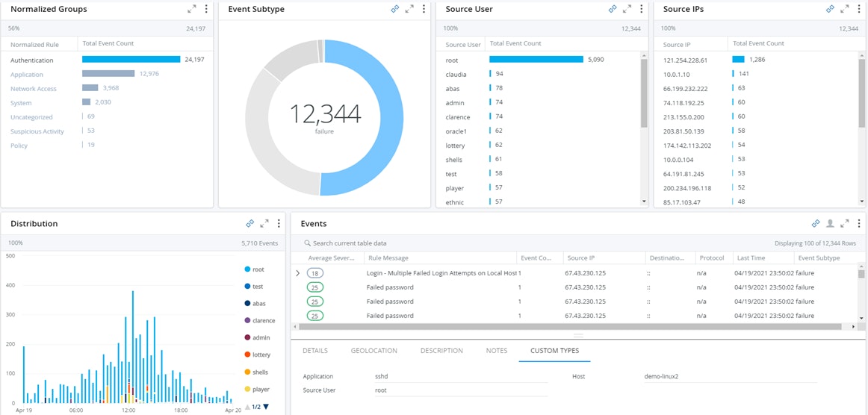
Task: Open the Details tab
Action: [314, 351]
